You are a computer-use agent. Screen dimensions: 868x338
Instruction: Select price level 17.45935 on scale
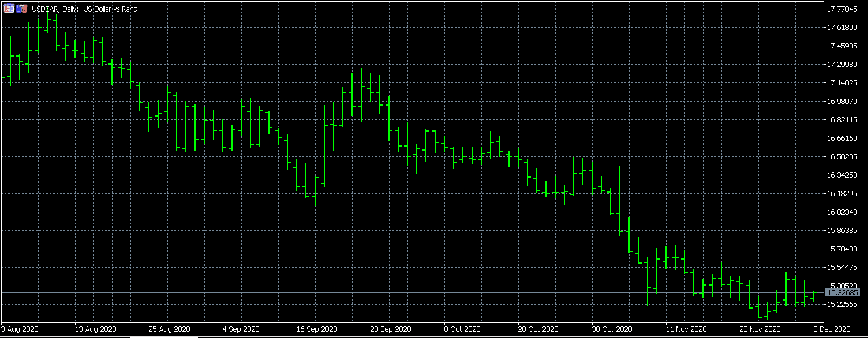(841, 46)
